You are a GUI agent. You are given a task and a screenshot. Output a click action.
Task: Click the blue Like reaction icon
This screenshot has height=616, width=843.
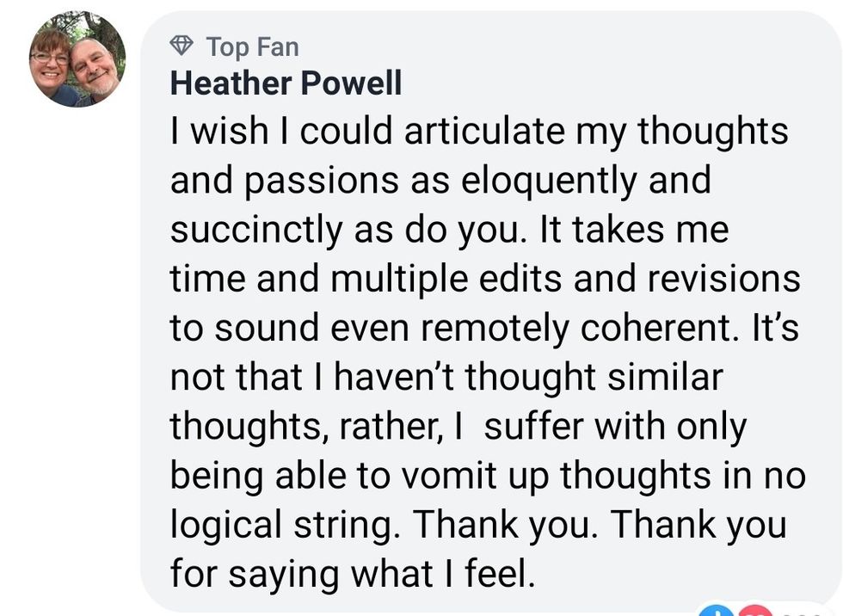[x=716, y=609]
